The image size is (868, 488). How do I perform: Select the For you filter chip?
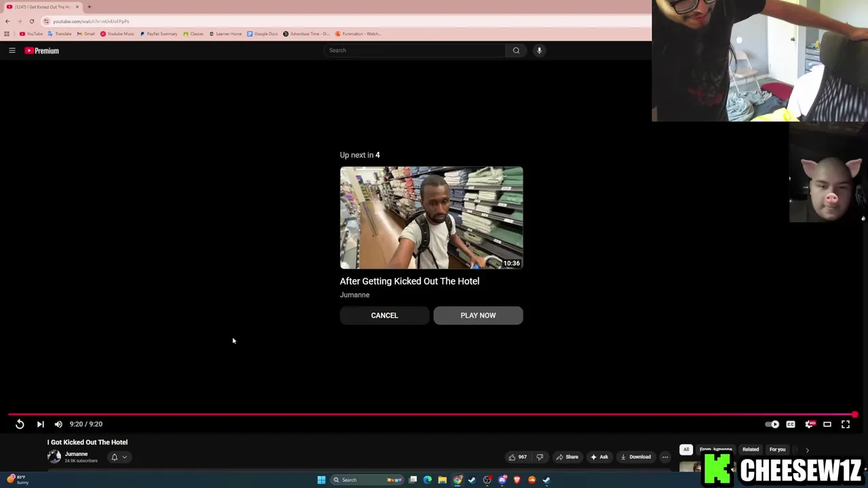[x=777, y=449]
